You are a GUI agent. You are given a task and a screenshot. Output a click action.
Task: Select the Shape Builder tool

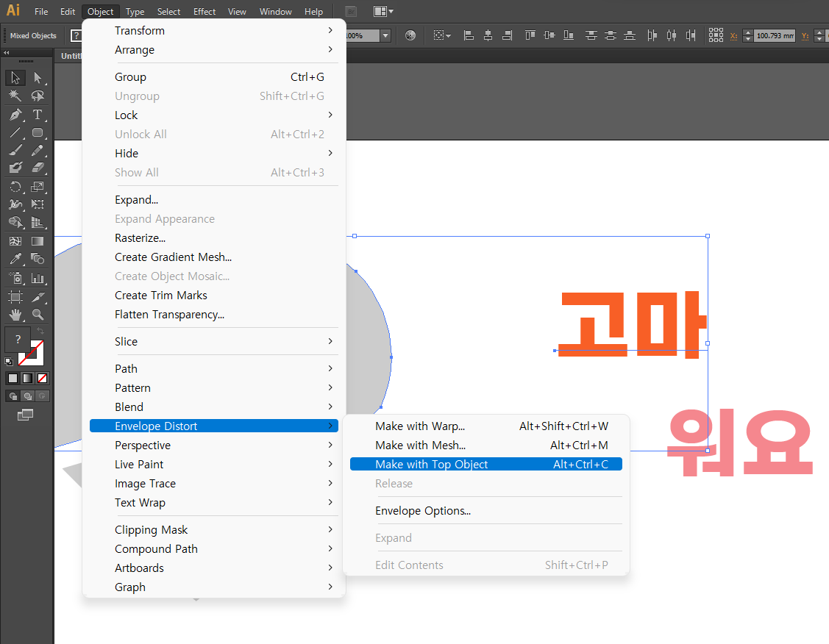[x=15, y=223]
